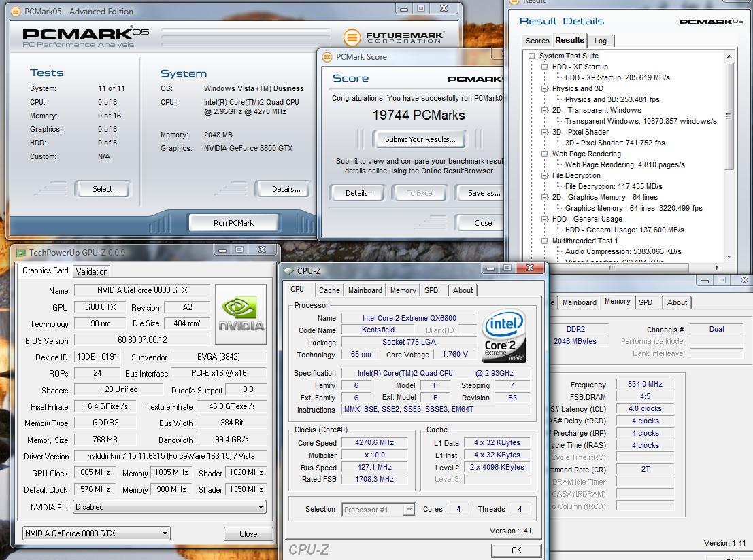Click the GPU-Z title bar icon

tap(20, 252)
